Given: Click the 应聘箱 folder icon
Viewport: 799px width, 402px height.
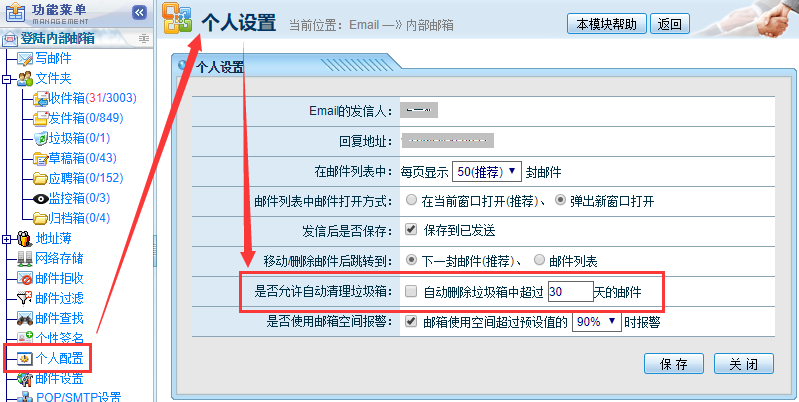Looking at the screenshot, I should 40,178.
